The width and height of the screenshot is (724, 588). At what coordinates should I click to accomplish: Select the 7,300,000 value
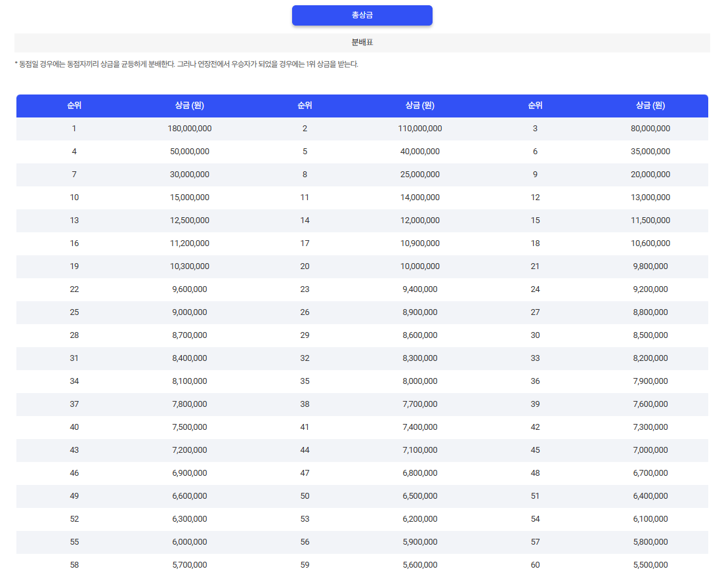pos(650,427)
